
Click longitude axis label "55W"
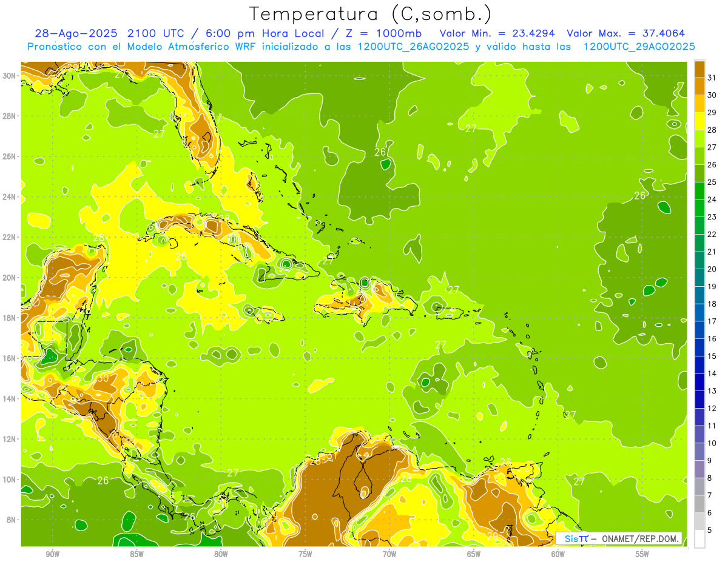642,554
